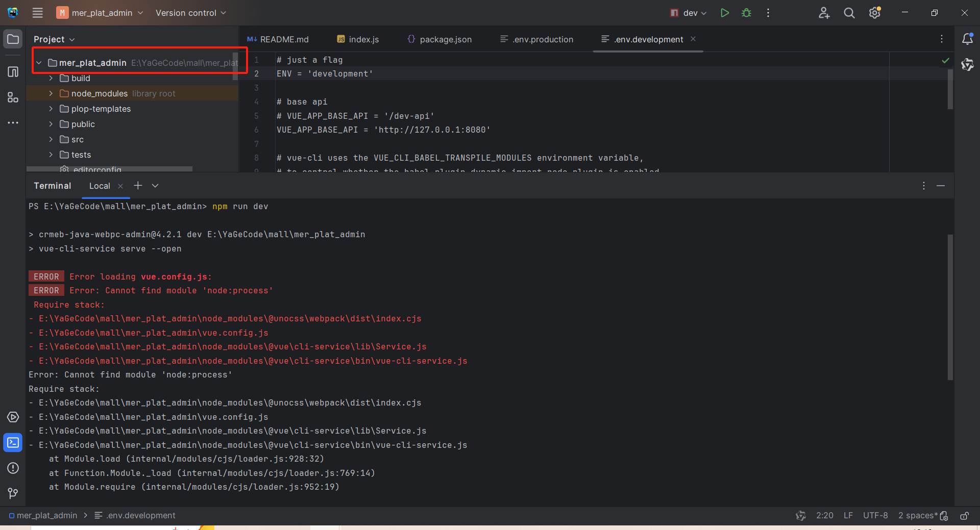Expand the build folder

pyautogui.click(x=51, y=78)
